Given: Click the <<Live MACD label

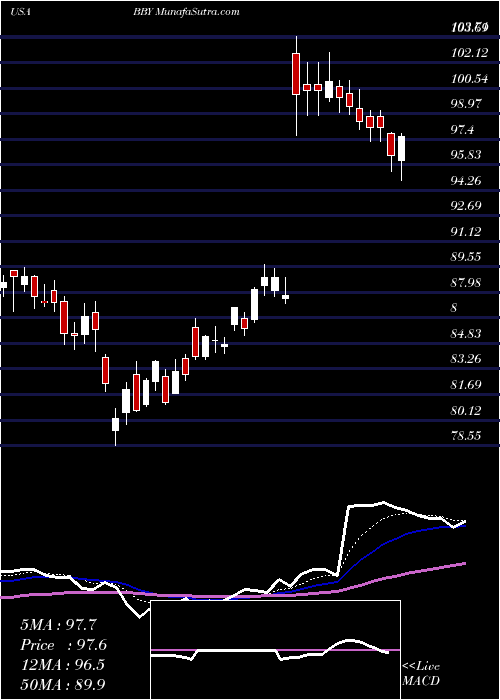Looking at the screenshot, I should coord(421,673).
